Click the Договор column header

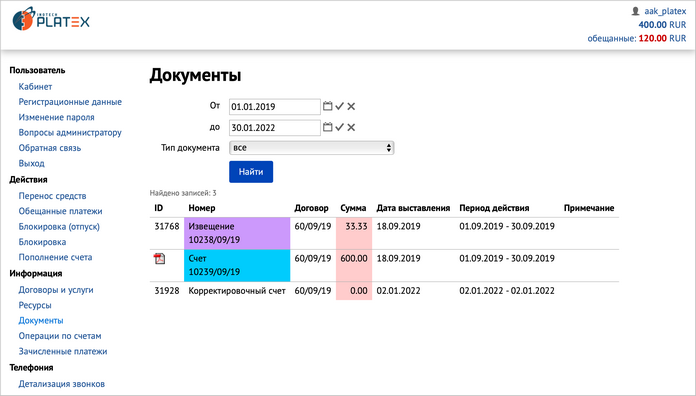pos(312,208)
